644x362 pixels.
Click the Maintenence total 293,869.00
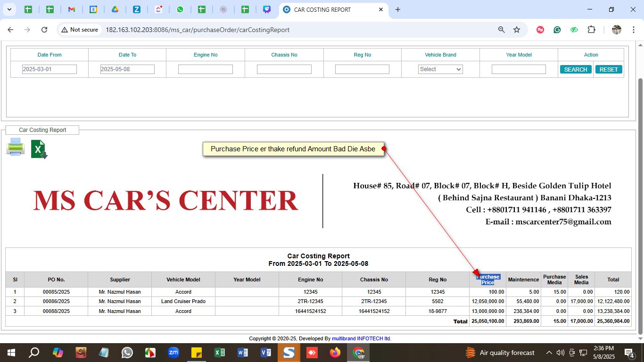525,321
